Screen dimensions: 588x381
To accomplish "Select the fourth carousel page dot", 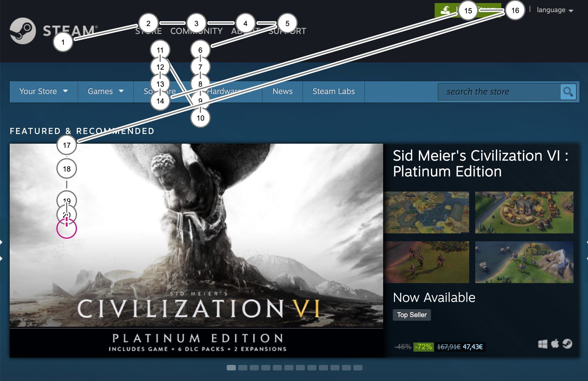I will [x=266, y=368].
